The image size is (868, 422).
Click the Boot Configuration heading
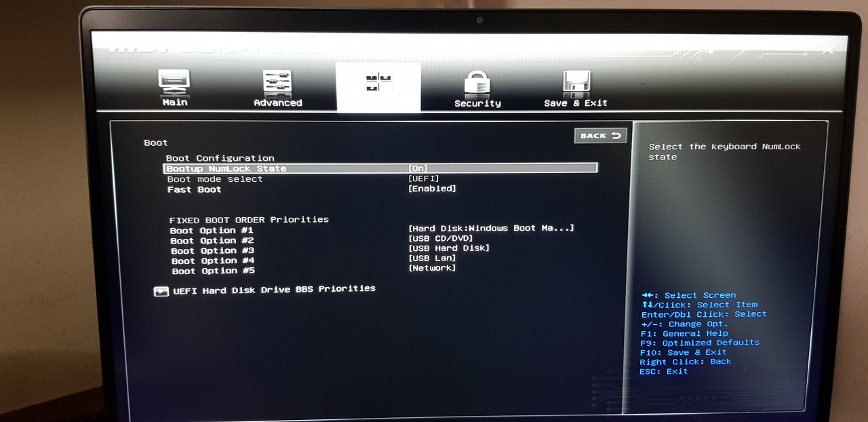pyautogui.click(x=220, y=158)
